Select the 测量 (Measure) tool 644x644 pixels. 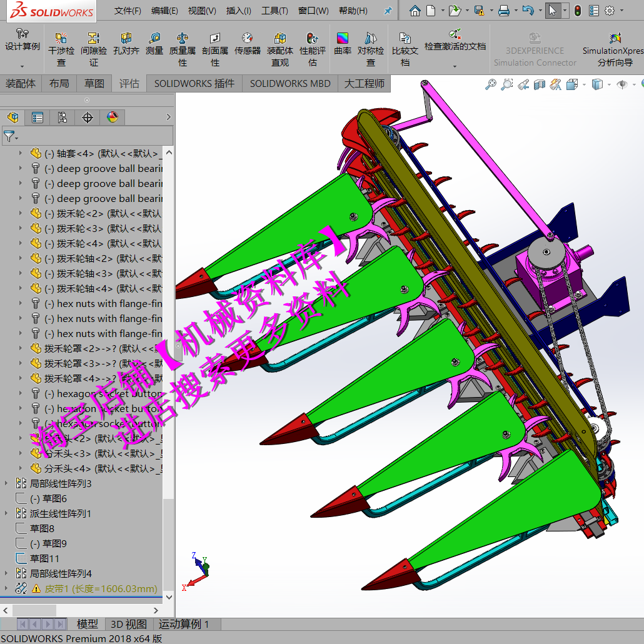tap(154, 48)
